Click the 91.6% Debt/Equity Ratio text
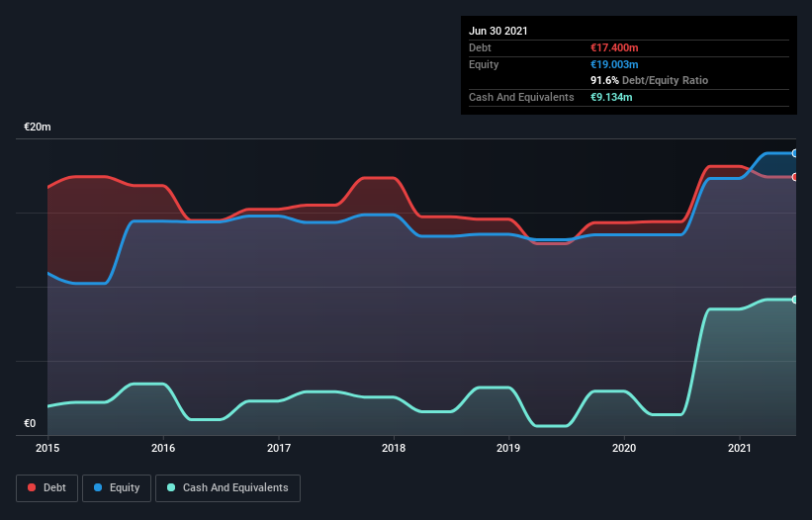The height and width of the screenshot is (520, 812). click(650, 80)
